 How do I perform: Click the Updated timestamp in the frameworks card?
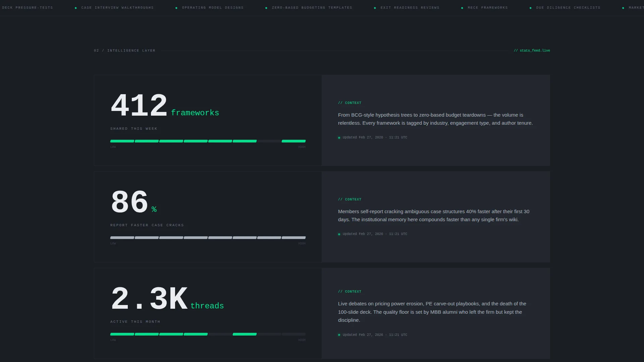(x=375, y=137)
